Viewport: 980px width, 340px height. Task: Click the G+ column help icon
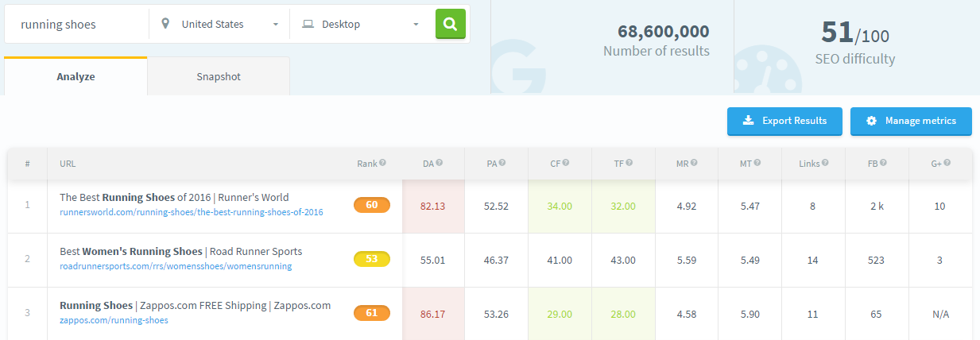(x=947, y=163)
